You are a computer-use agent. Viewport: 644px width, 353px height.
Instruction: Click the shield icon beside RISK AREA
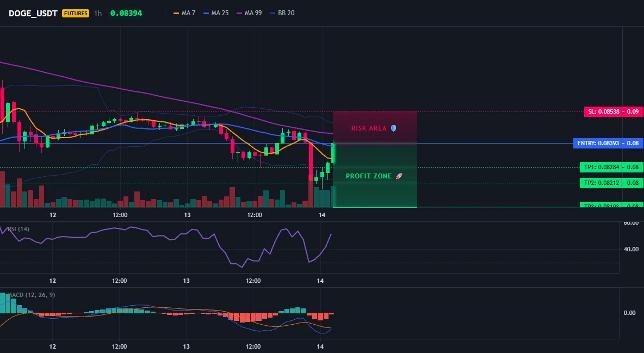tap(393, 128)
